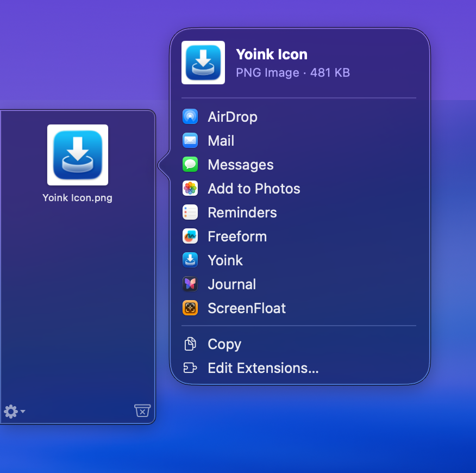Click the Copy documents icon

(x=190, y=344)
